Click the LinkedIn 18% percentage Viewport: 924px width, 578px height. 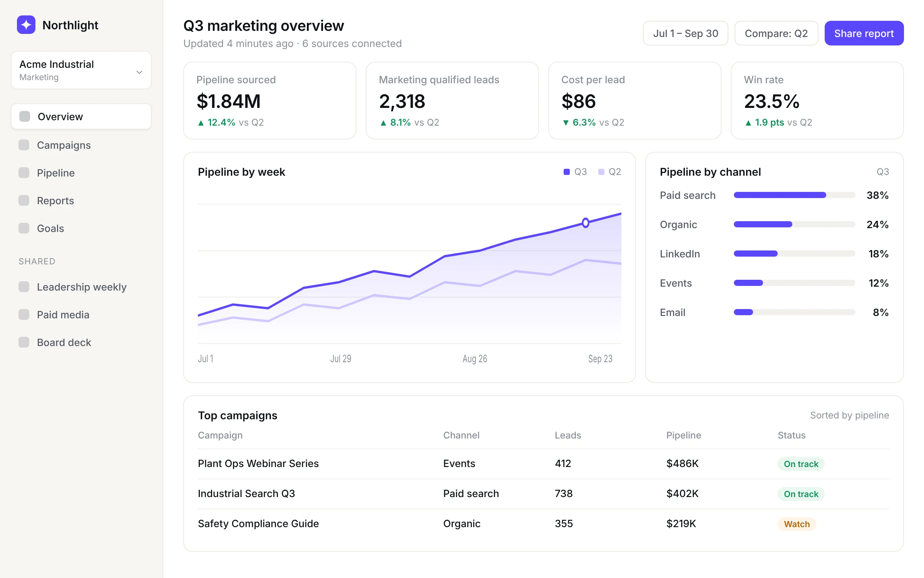coord(878,254)
